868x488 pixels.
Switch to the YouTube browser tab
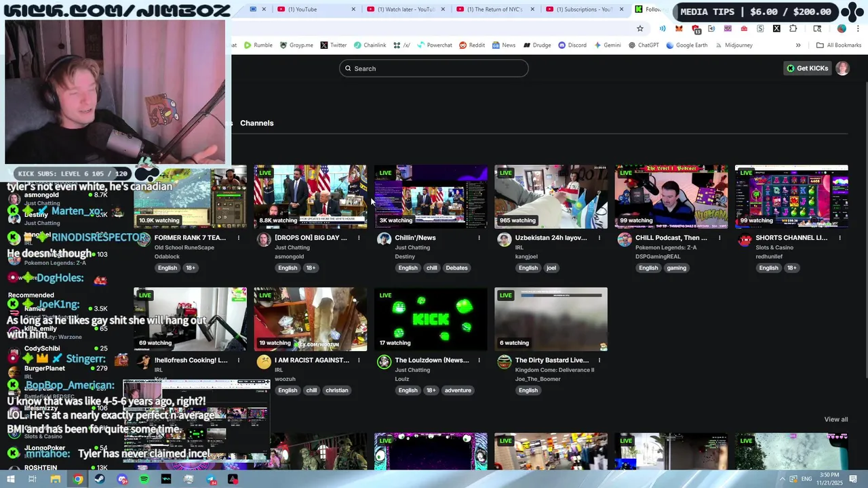click(x=317, y=9)
